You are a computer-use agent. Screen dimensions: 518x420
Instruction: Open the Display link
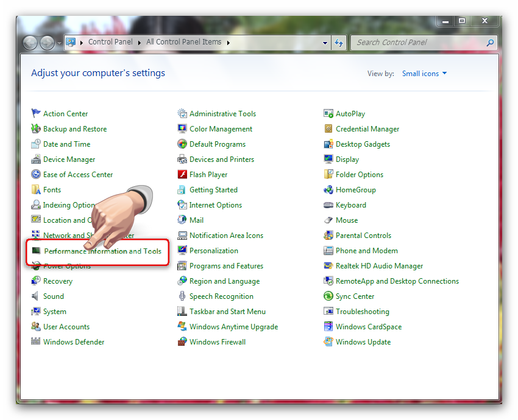[x=347, y=159]
